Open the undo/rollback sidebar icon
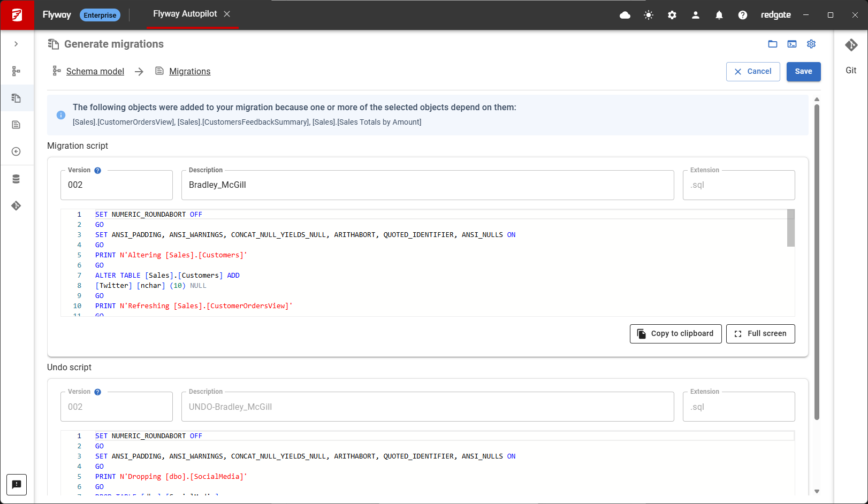The height and width of the screenshot is (504, 868). click(x=16, y=151)
